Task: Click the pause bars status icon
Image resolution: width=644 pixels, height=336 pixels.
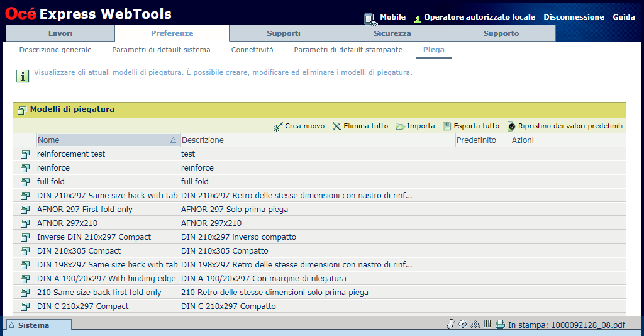Action: (x=487, y=323)
